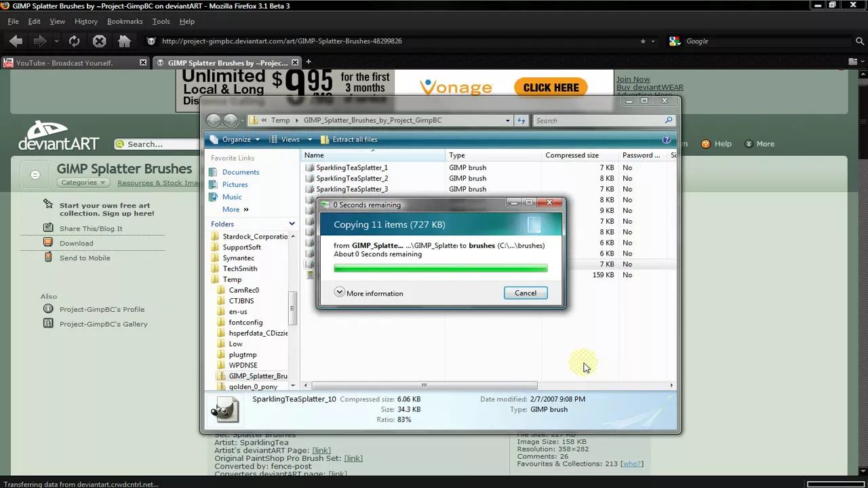Select SparklingTeaSplatter_1 file
868x488 pixels.
(x=351, y=167)
